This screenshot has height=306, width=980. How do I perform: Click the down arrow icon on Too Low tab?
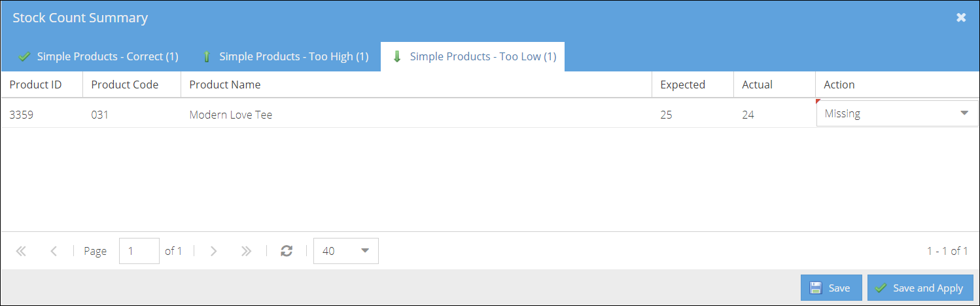tap(396, 57)
